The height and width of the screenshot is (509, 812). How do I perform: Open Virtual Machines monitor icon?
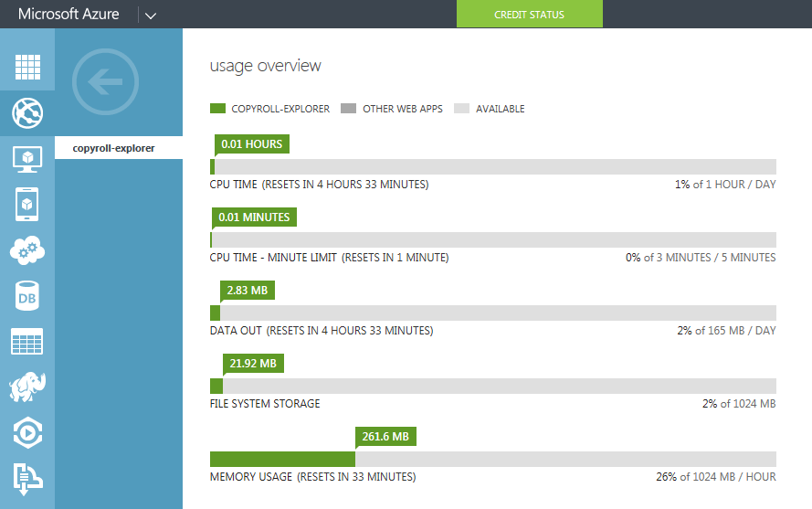click(x=27, y=159)
